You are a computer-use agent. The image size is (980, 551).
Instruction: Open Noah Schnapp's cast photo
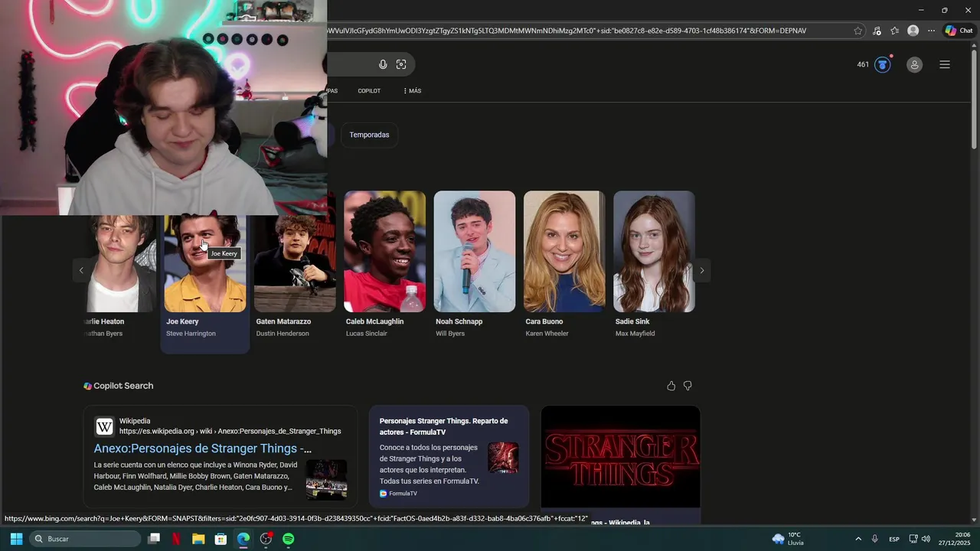tap(475, 252)
